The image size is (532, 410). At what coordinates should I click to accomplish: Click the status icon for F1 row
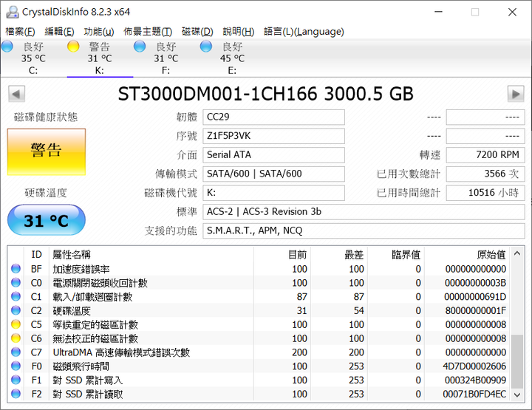coord(16,380)
